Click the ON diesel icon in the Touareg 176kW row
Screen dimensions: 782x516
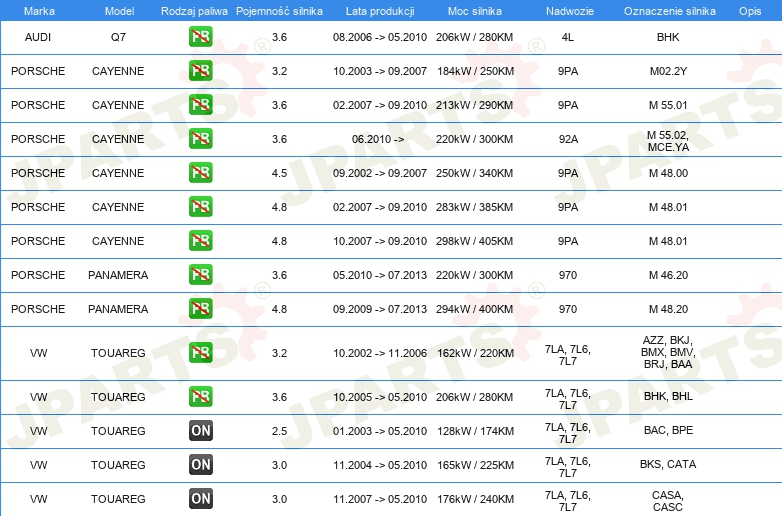[x=200, y=498]
